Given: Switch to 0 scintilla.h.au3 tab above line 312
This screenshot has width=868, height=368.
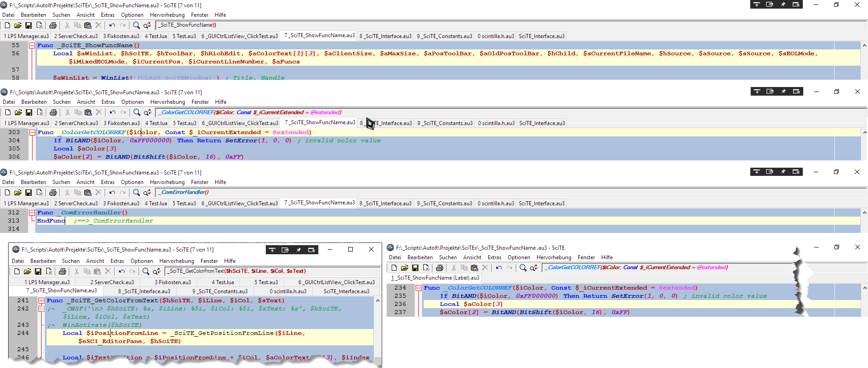Looking at the screenshot, I should [x=496, y=203].
